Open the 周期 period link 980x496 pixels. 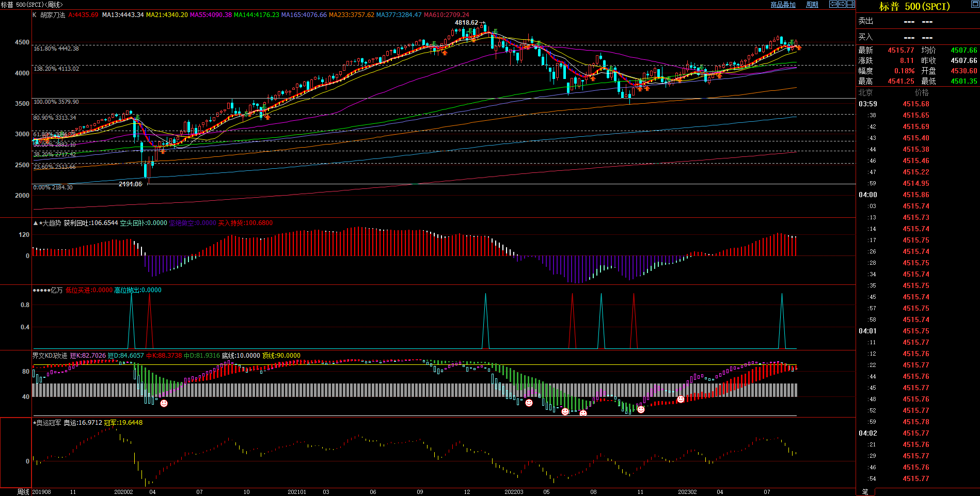point(812,5)
